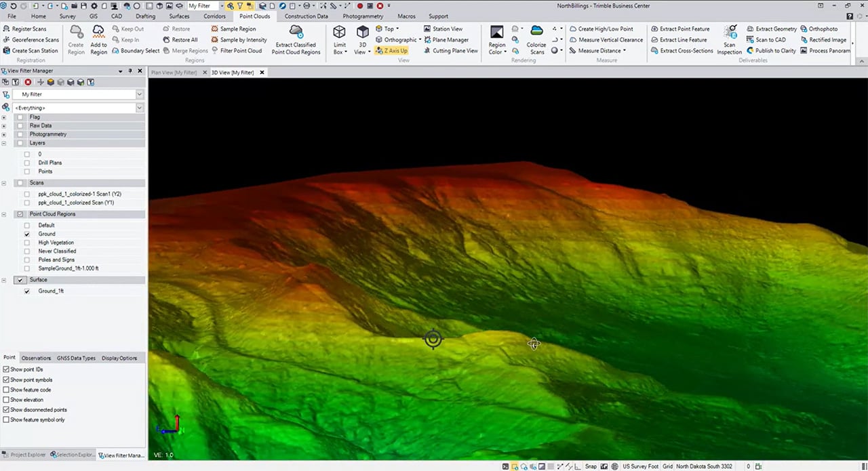Click the red delete icon in View Filter Manager
The image size is (868, 471).
pos(28,82)
